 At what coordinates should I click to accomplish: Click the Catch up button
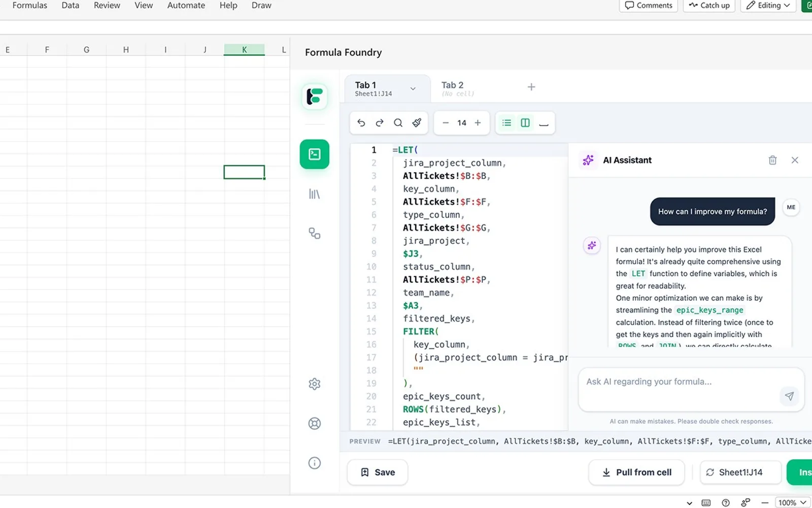click(x=709, y=6)
